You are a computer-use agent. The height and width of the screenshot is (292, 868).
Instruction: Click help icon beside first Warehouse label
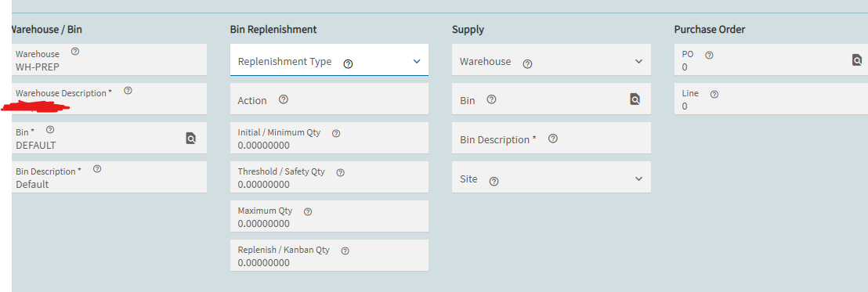(x=75, y=52)
